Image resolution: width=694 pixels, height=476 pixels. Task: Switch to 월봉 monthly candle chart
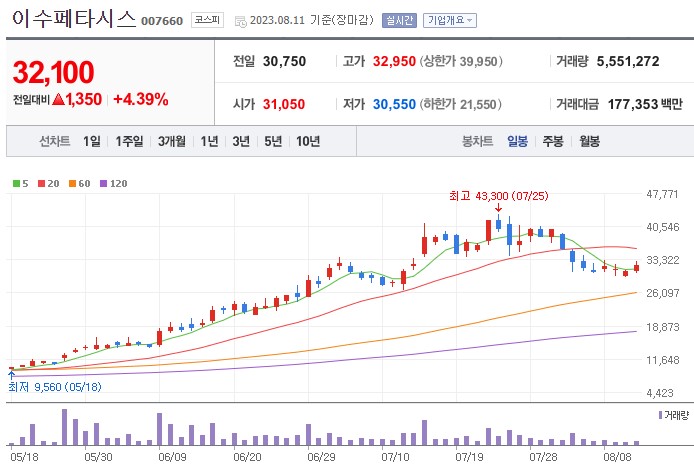pyautogui.click(x=590, y=141)
